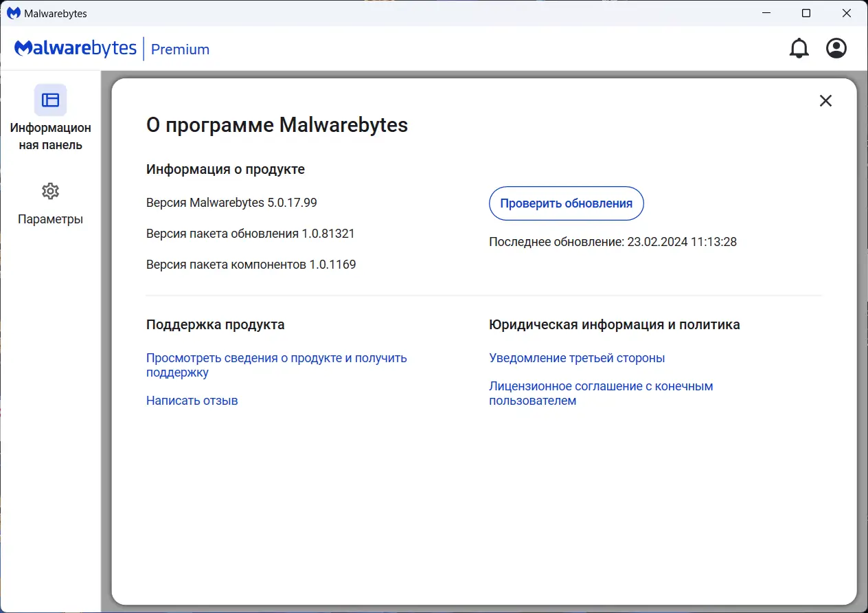Close the Malwarebytes window
This screenshot has width=868, height=613.
[x=845, y=13]
